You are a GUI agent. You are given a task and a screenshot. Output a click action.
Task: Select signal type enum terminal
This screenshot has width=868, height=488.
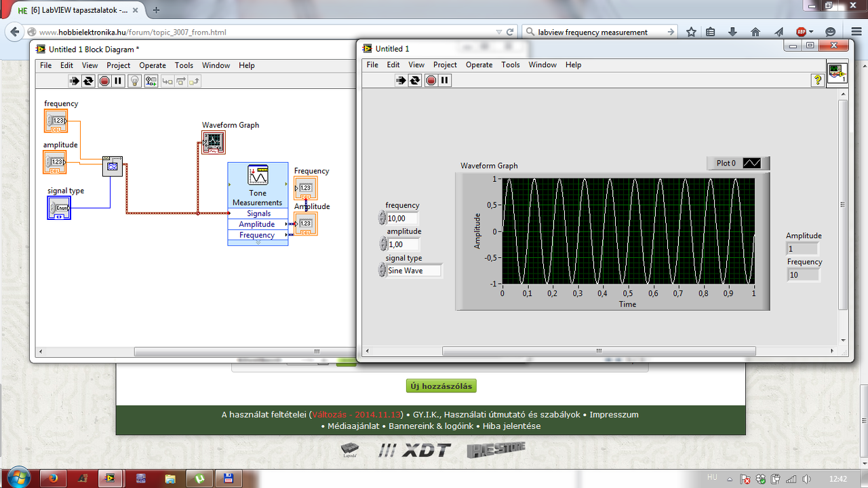59,208
